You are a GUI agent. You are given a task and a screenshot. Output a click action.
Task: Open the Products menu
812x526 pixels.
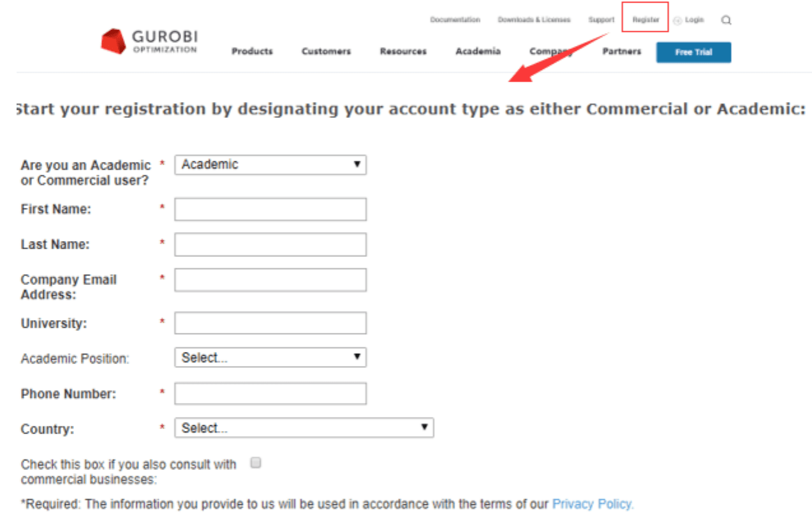tap(252, 52)
